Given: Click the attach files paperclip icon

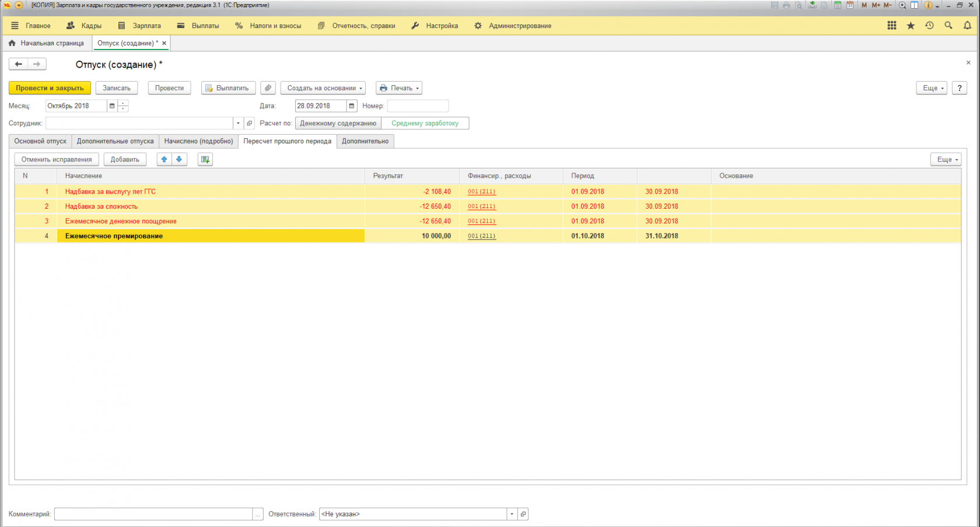Looking at the screenshot, I should point(268,88).
